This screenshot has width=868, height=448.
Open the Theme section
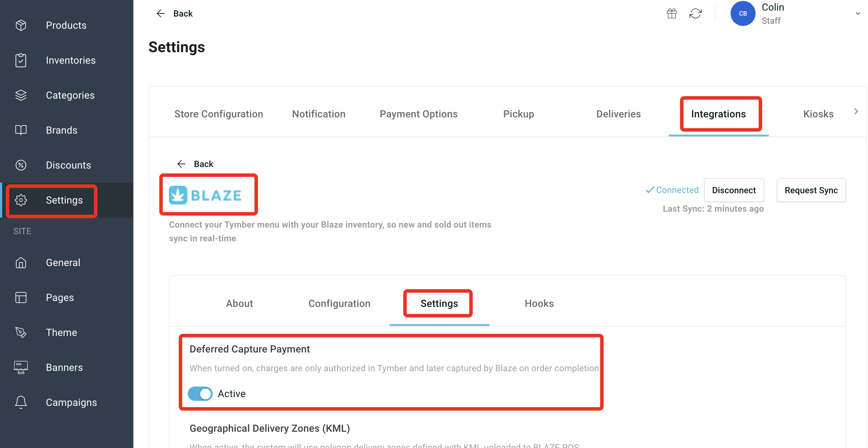click(x=61, y=332)
